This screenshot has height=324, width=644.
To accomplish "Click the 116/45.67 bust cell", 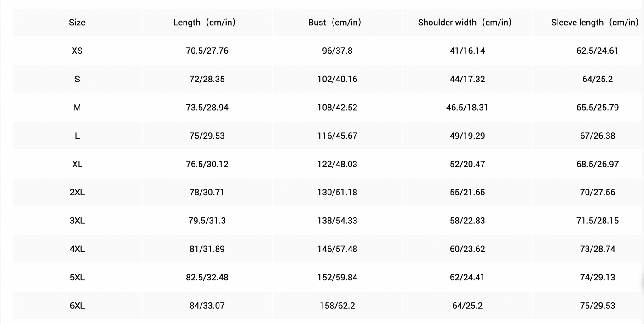I will [x=337, y=136].
